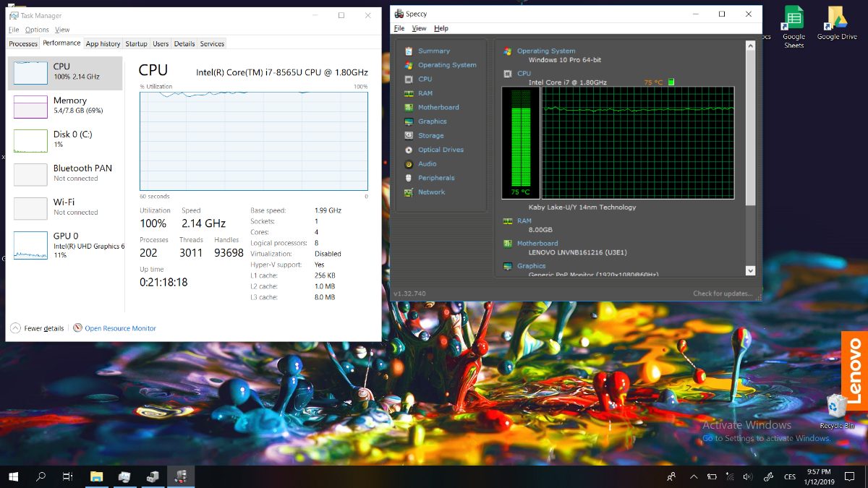Select Peripherals in the Speccy sidebar
Image resolution: width=868 pixels, height=488 pixels.
[436, 178]
